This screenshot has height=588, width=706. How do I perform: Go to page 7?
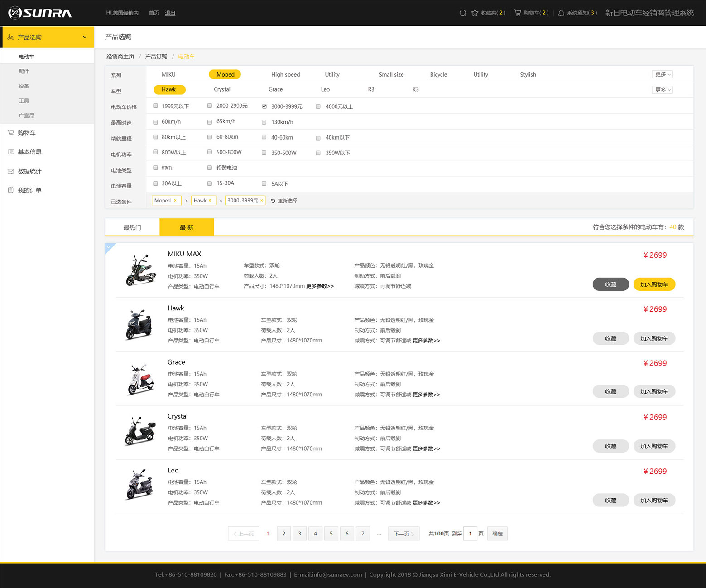coord(363,534)
